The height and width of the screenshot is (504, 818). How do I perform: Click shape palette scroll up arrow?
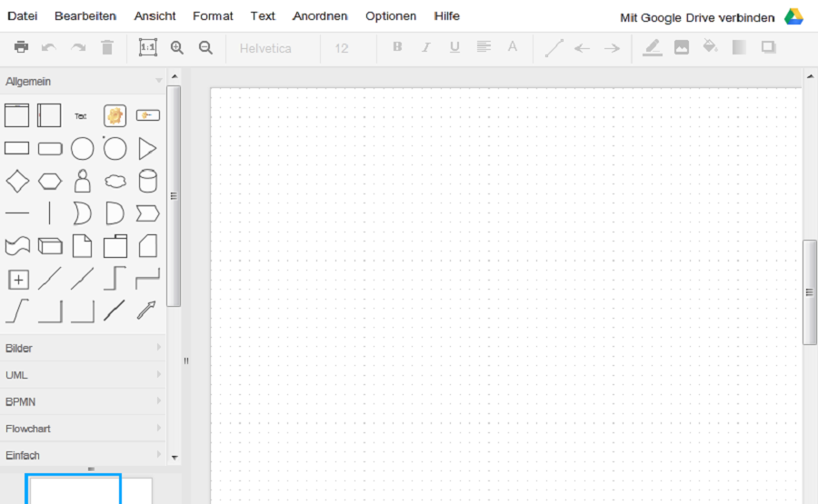175,76
